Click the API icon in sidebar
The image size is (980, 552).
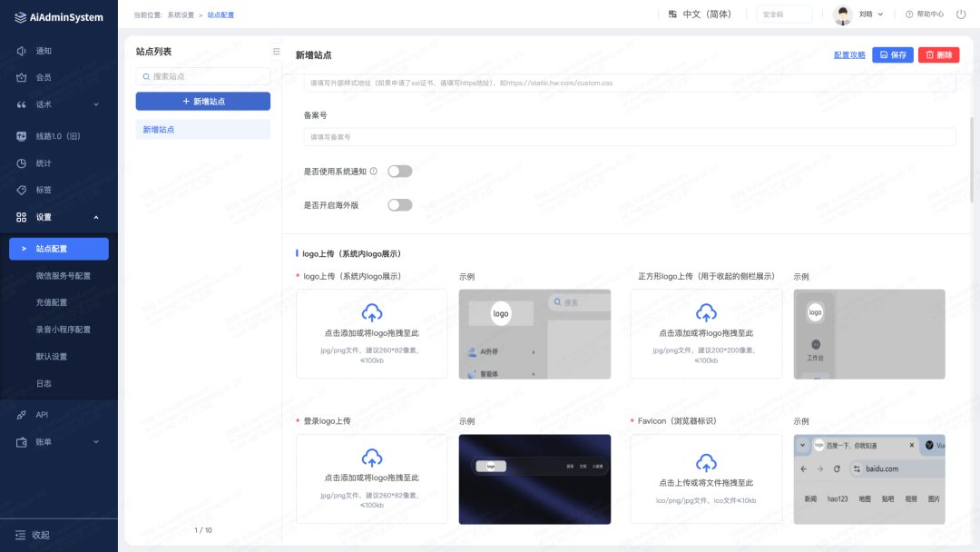[x=22, y=415]
